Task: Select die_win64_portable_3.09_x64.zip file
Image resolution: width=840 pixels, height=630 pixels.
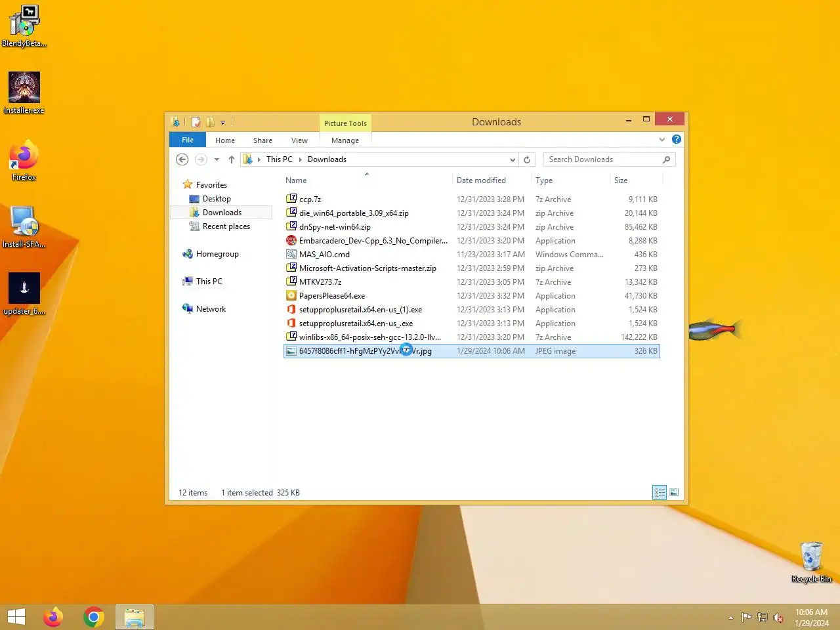Action: click(471, 213)
